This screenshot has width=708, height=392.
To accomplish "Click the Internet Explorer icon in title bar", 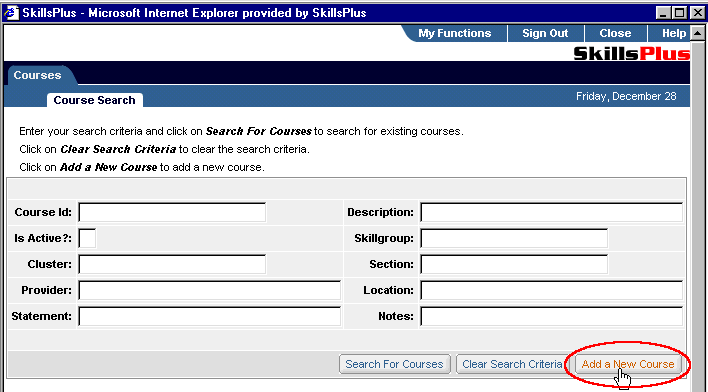I will click(11, 13).
